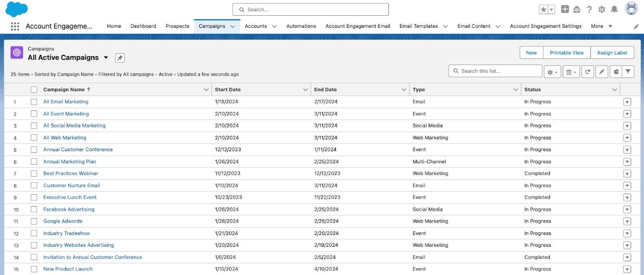Open the filters funnel icon
This screenshot has height=275, width=644.
(628, 72)
